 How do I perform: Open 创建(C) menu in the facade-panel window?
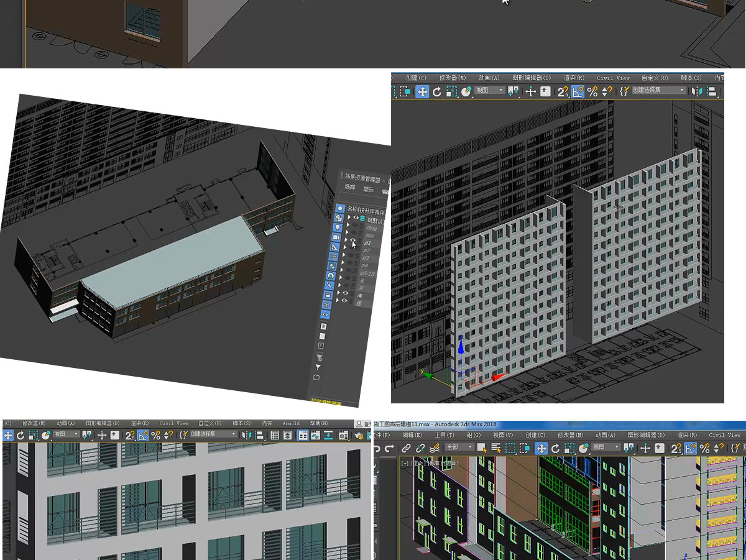pyautogui.click(x=416, y=78)
